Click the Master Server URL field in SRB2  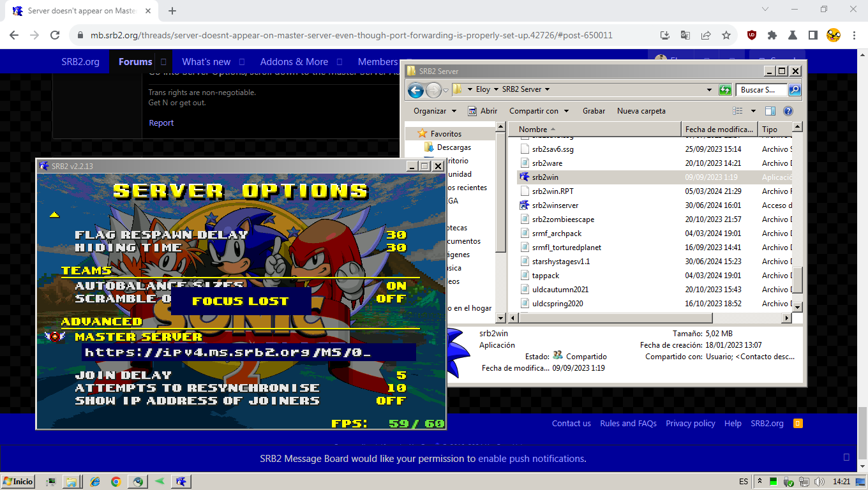tap(249, 352)
